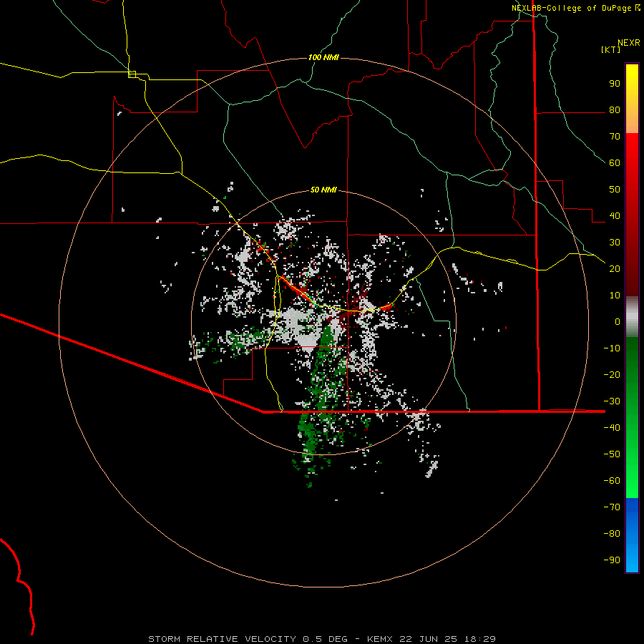Click the 90 tick label on velocity scale

coord(615,84)
